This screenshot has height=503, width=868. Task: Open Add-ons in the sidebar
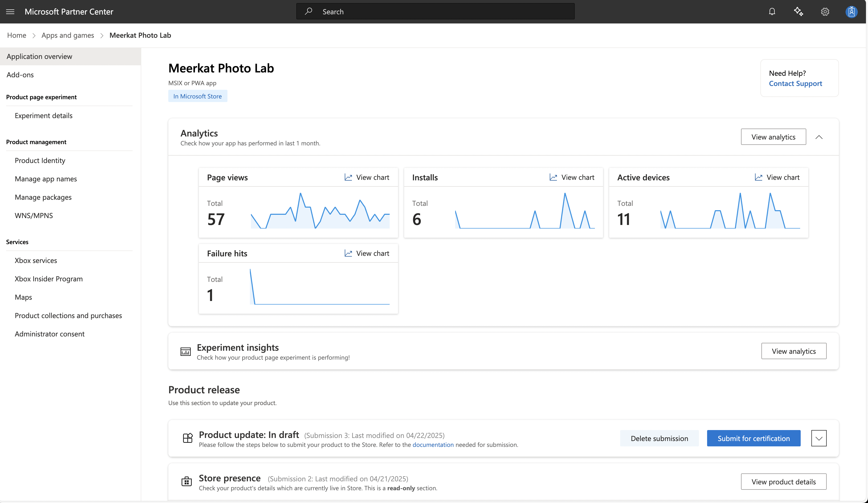(x=20, y=75)
